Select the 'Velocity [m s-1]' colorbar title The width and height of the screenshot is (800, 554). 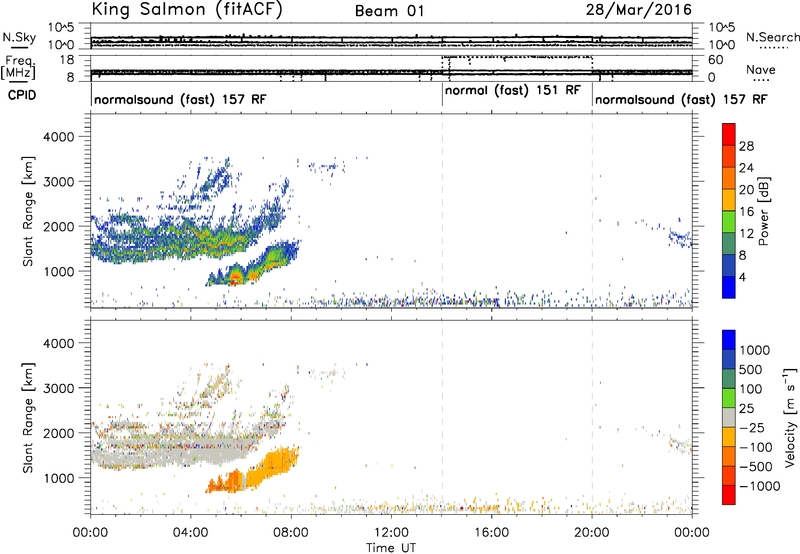tap(790, 417)
